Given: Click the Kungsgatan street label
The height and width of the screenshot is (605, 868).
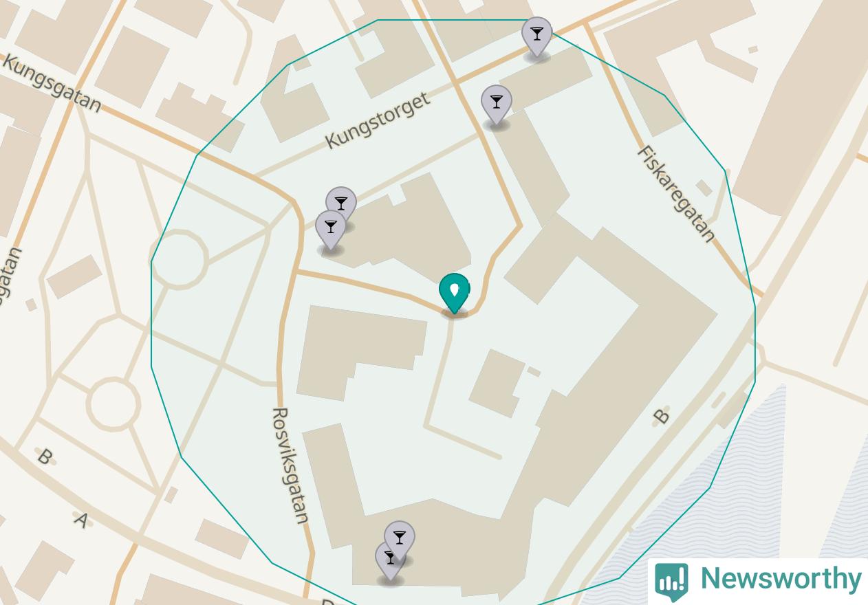Looking at the screenshot, I should [52, 83].
